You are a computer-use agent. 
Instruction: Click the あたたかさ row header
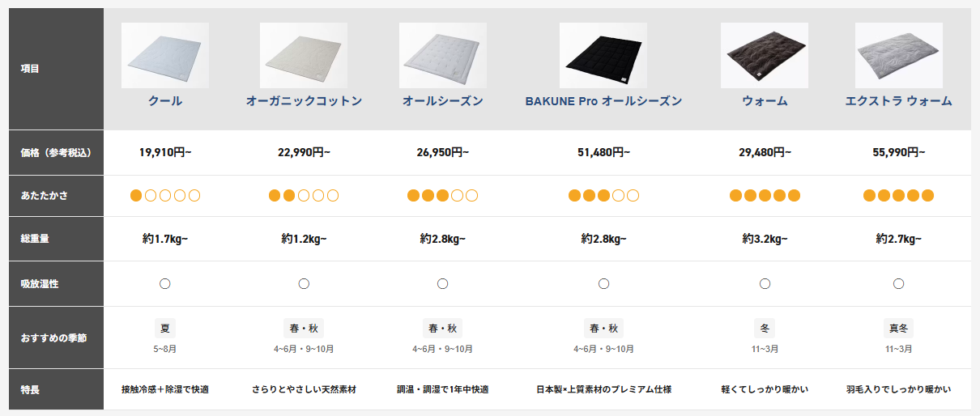[56, 196]
